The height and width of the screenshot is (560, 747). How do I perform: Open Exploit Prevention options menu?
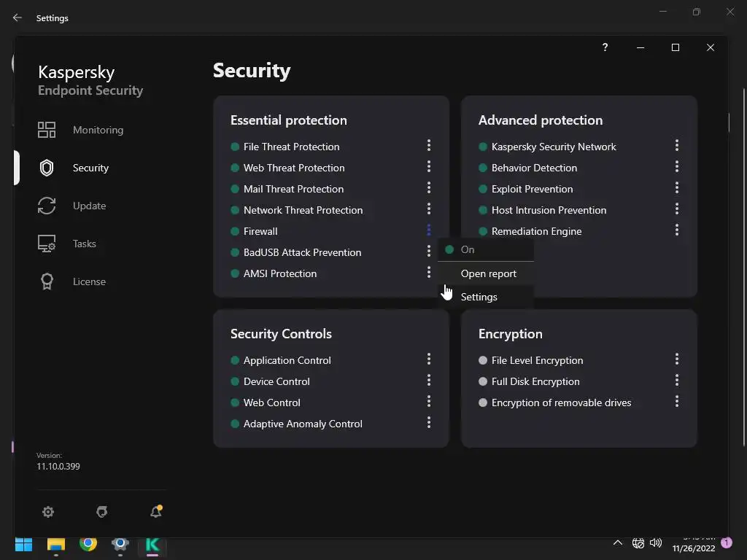pyautogui.click(x=676, y=187)
